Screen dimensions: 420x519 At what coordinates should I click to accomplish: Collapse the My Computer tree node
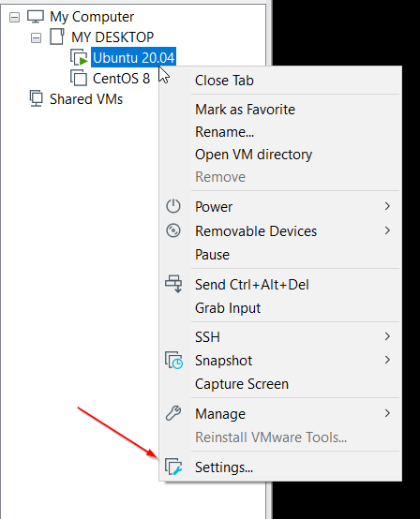click(x=14, y=17)
